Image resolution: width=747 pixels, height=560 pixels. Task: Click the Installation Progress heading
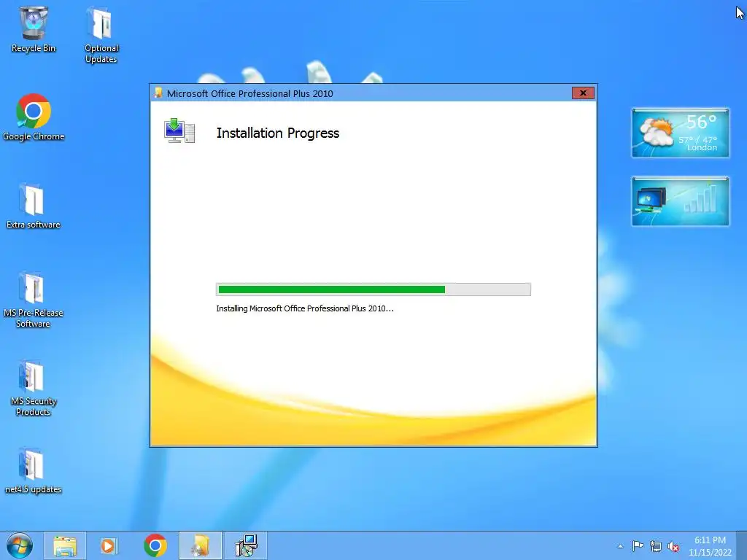pos(278,133)
